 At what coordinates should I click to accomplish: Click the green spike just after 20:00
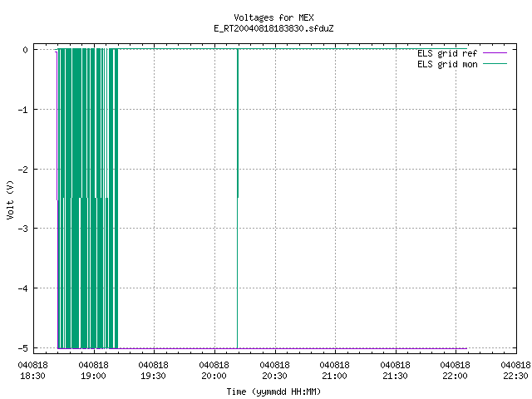pyautogui.click(x=238, y=199)
